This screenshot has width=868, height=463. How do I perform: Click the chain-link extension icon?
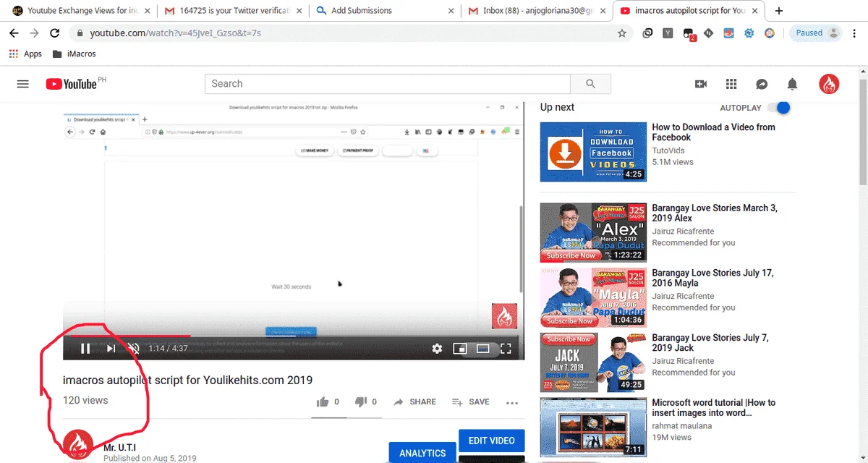[x=648, y=33]
